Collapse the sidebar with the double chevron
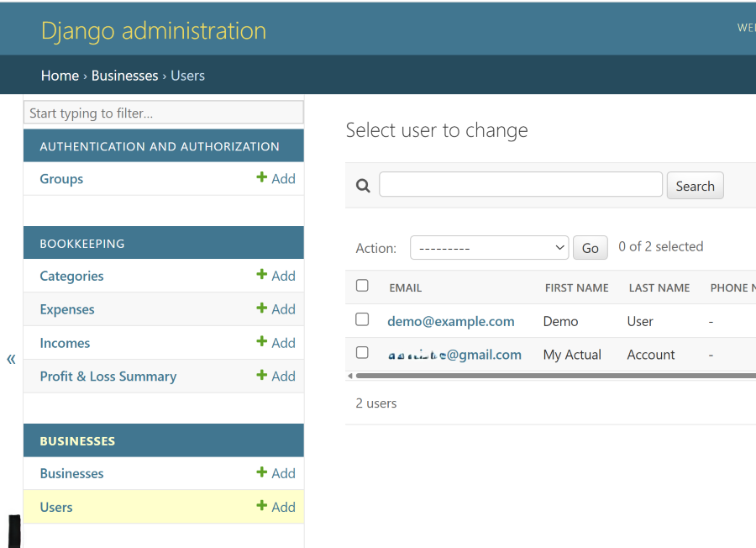756x548 pixels. (x=11, y=360)
